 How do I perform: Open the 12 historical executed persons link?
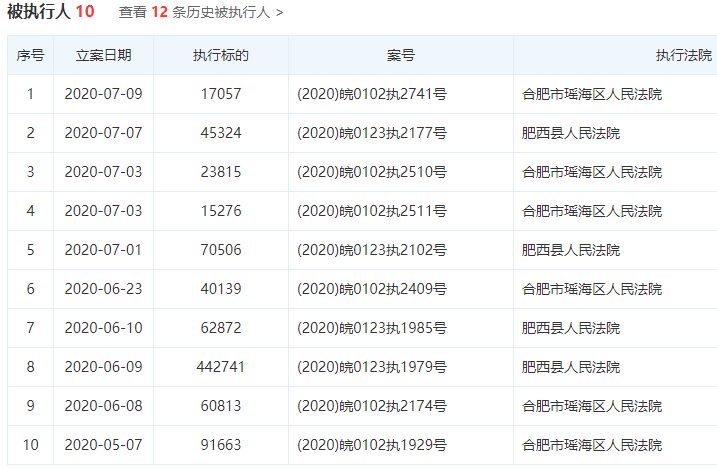pos(201,12)
